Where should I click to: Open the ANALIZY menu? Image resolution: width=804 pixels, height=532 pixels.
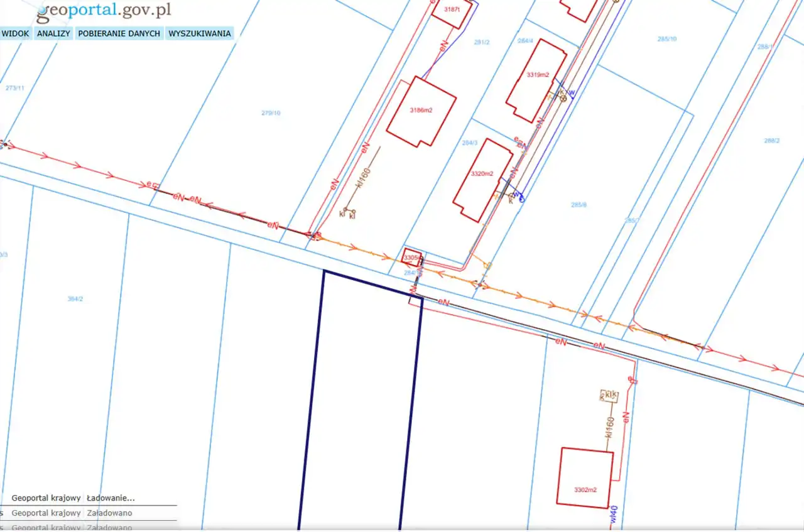tap(53, 33)
